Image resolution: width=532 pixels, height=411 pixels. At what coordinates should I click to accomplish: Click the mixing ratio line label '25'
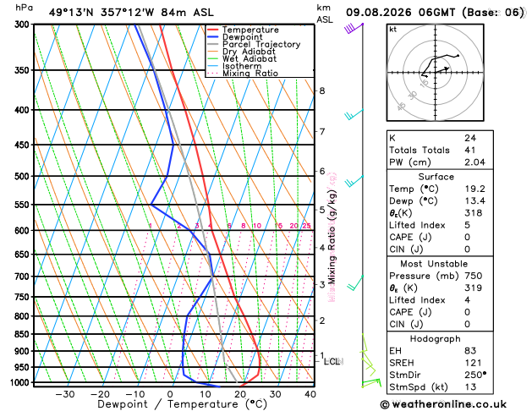(x=306, y=226)
